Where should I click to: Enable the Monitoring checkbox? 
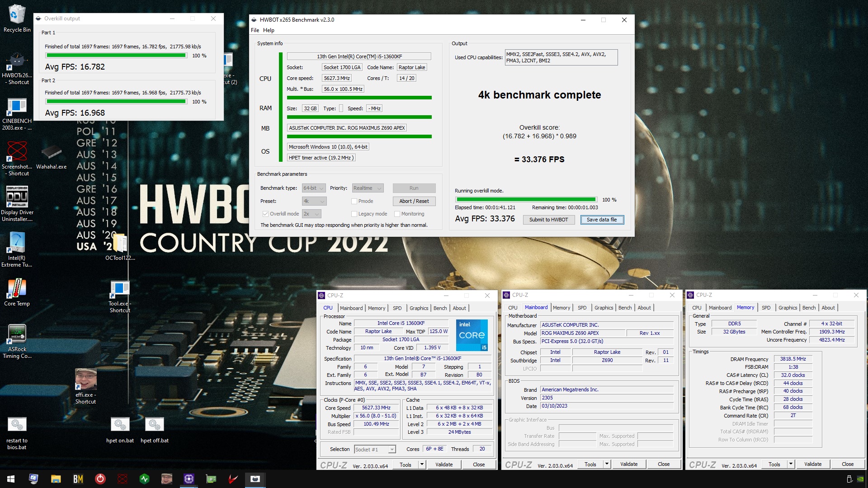(x=397, y=214)
